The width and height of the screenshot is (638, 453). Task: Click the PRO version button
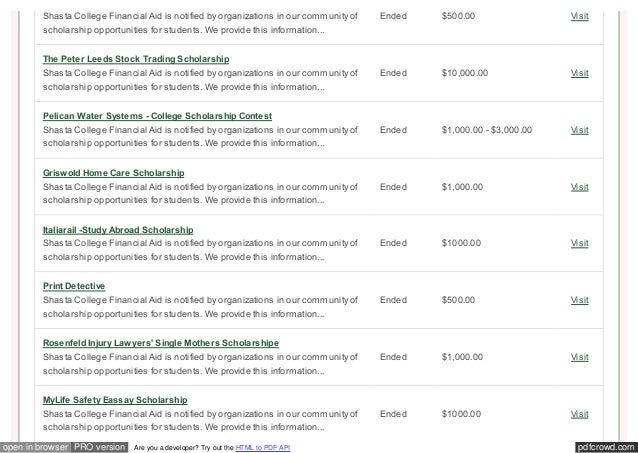coord(100,447)
